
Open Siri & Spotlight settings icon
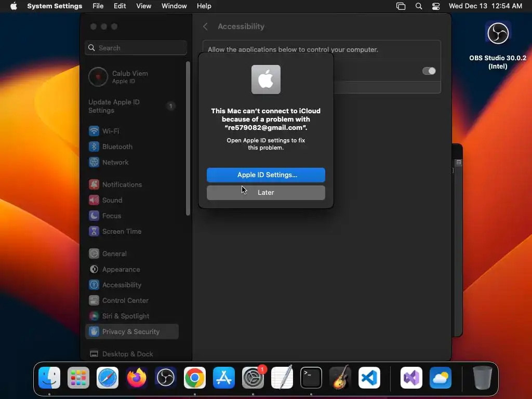(x=94, y=316)
